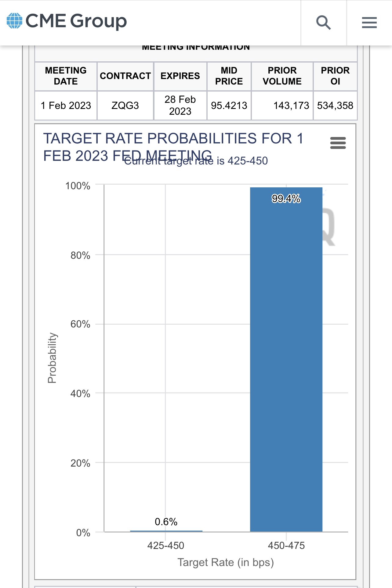The image size is (392, 588).
Task: Click the CME Group wordmark text
Action: pyautogui.click(x=76, y=21)
